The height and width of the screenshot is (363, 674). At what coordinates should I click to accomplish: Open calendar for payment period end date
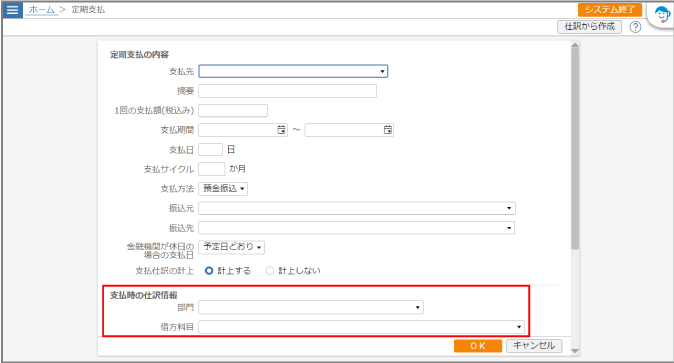point(388,130)
